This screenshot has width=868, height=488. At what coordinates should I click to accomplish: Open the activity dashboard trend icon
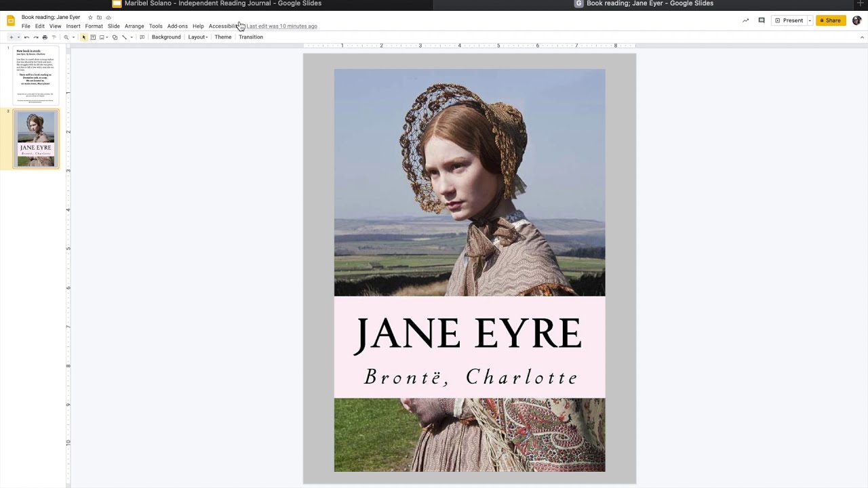point(746,20)
